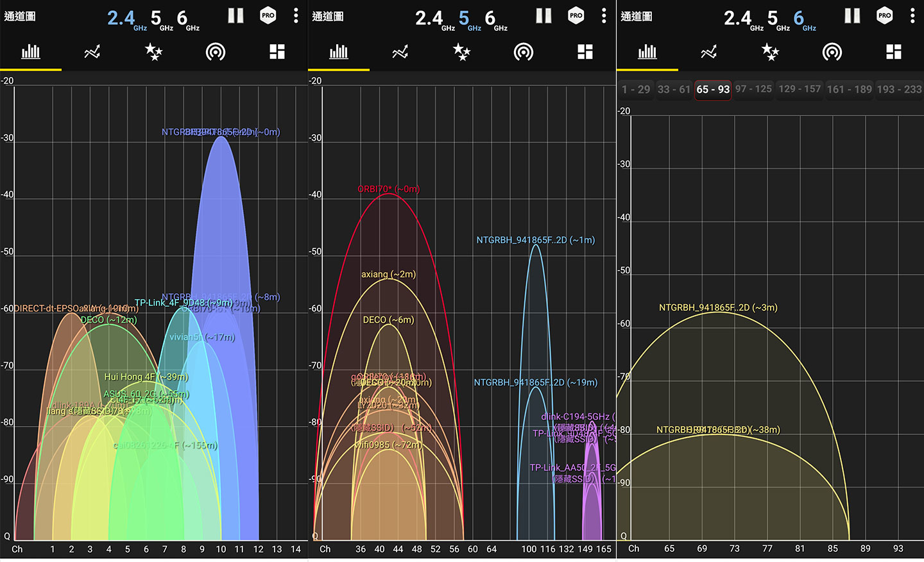Open the time graph tab on the 2.4 GHz screen
This screenshot has height=562, width=924.
click(92, 52)
